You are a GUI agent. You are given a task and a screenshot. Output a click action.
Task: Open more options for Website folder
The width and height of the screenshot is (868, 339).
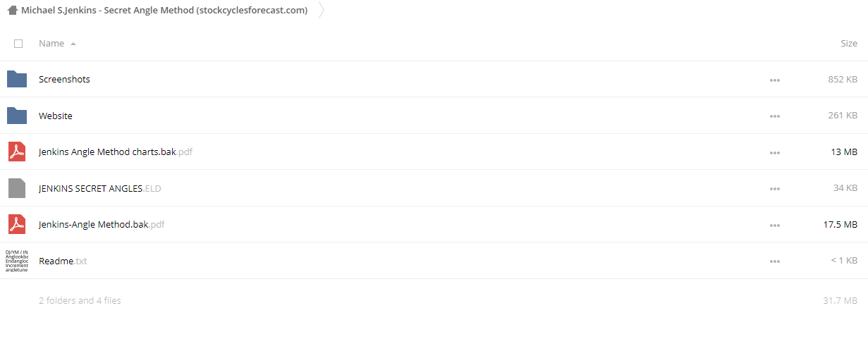click(775, 116)
